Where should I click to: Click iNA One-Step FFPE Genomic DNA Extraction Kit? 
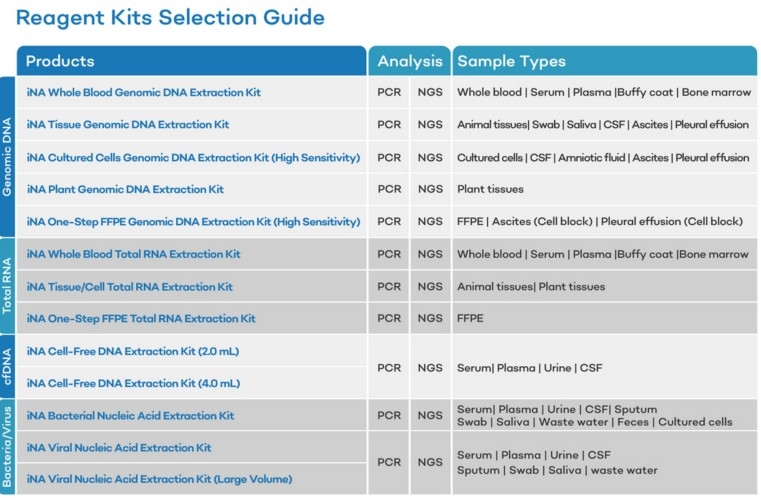pyautogui.click(x=193, y=221)
